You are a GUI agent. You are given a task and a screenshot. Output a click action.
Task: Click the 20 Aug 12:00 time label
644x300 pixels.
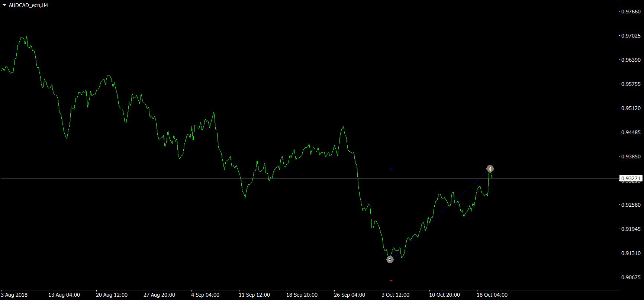(112, 295)
